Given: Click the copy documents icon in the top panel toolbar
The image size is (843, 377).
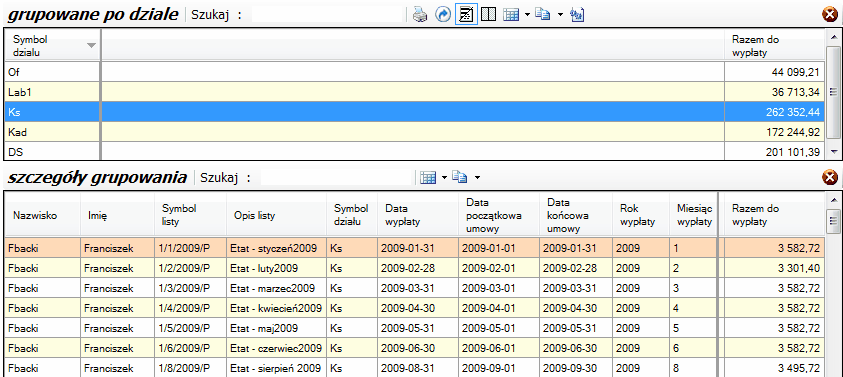Looking at the screenshot, I should click(x=544, y=15).
